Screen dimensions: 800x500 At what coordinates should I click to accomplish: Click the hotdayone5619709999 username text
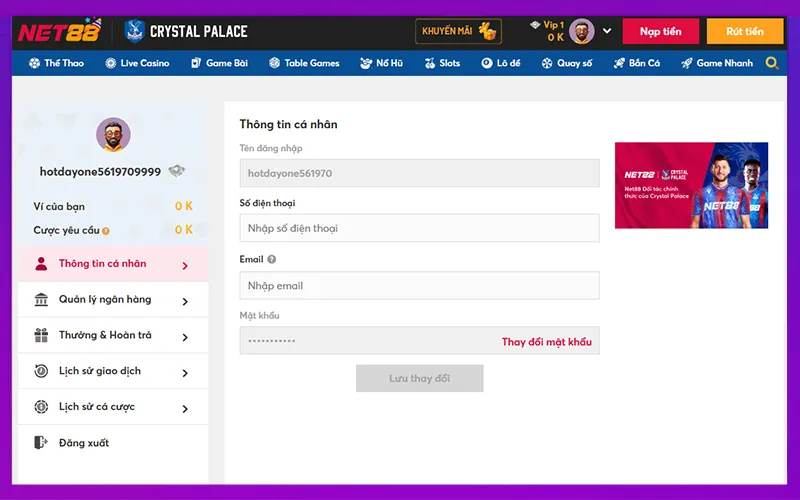100,172
